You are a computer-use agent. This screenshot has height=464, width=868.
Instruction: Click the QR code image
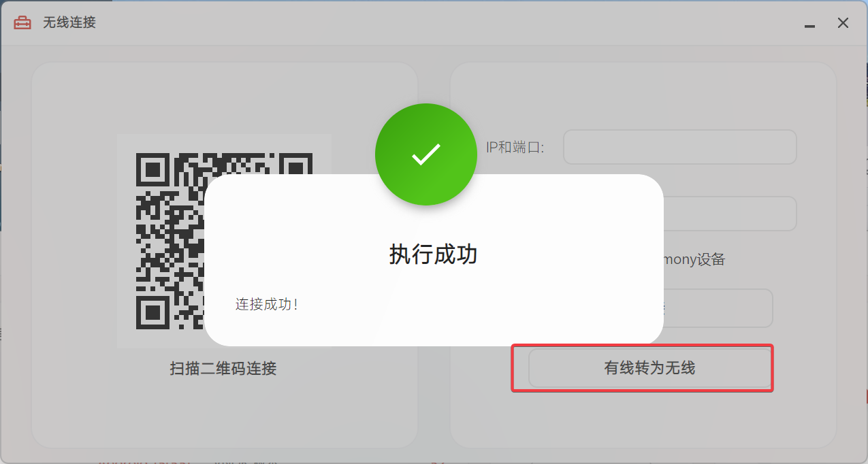(224, 241)
